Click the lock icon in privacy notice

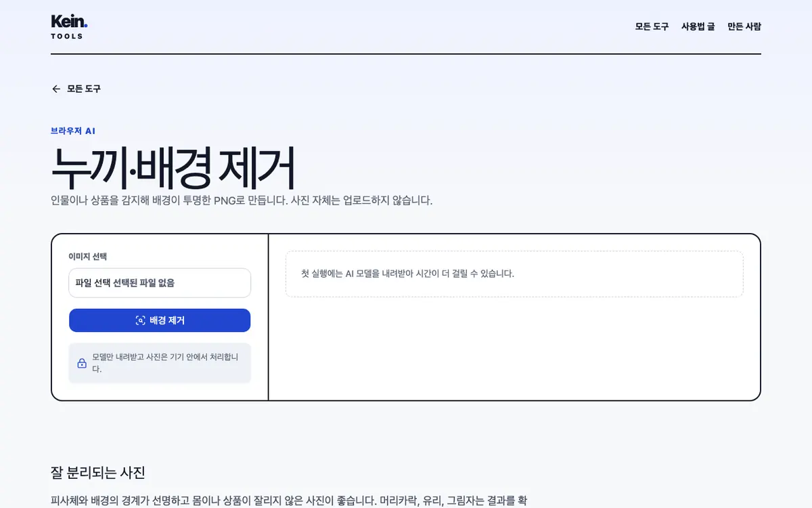pyautogui.click(x=82, y=363)
